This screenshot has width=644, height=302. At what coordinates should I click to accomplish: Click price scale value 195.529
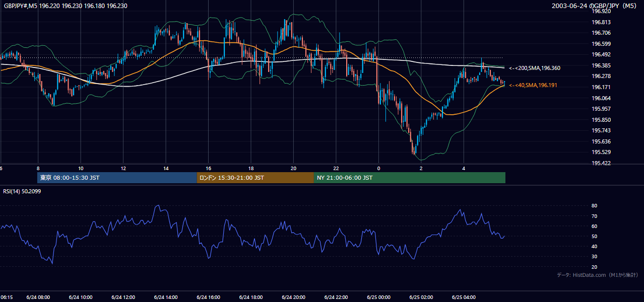click(601, 152)
